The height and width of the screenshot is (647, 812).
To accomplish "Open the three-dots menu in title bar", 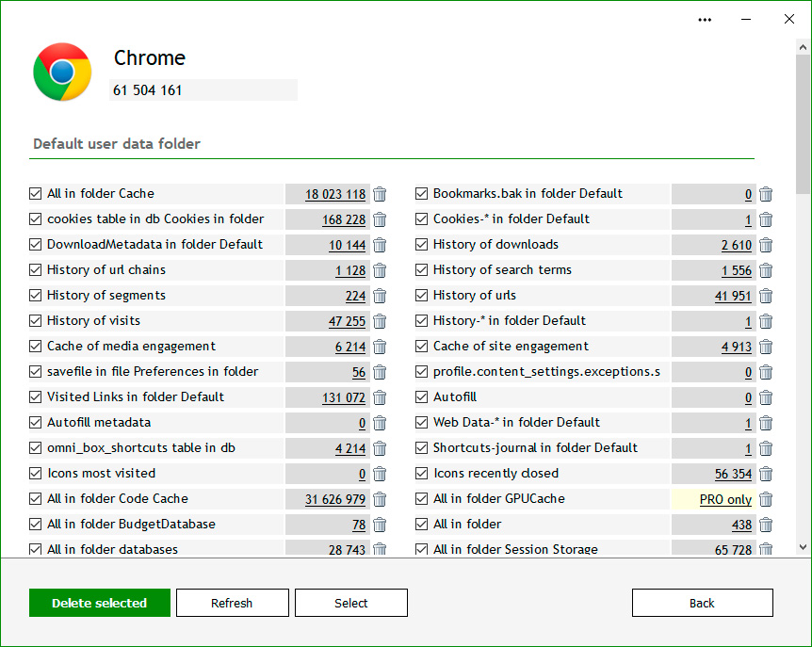I will coord(705,19).
